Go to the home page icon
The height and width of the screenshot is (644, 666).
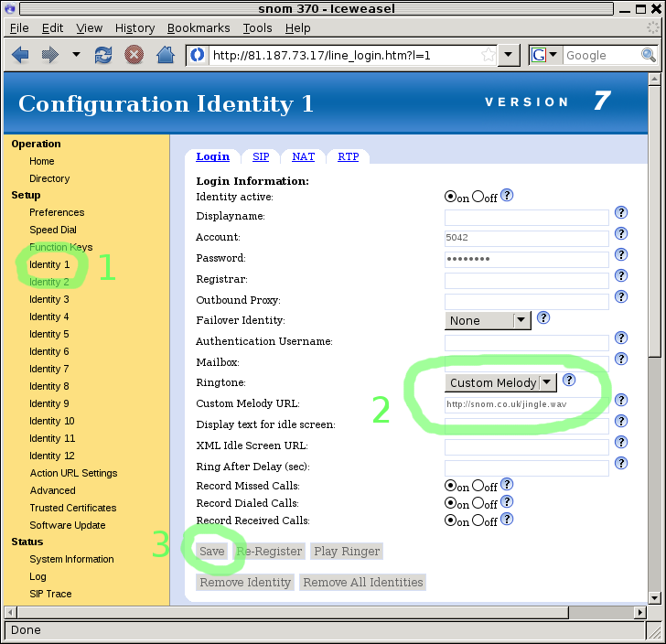[x=165, y=55]
